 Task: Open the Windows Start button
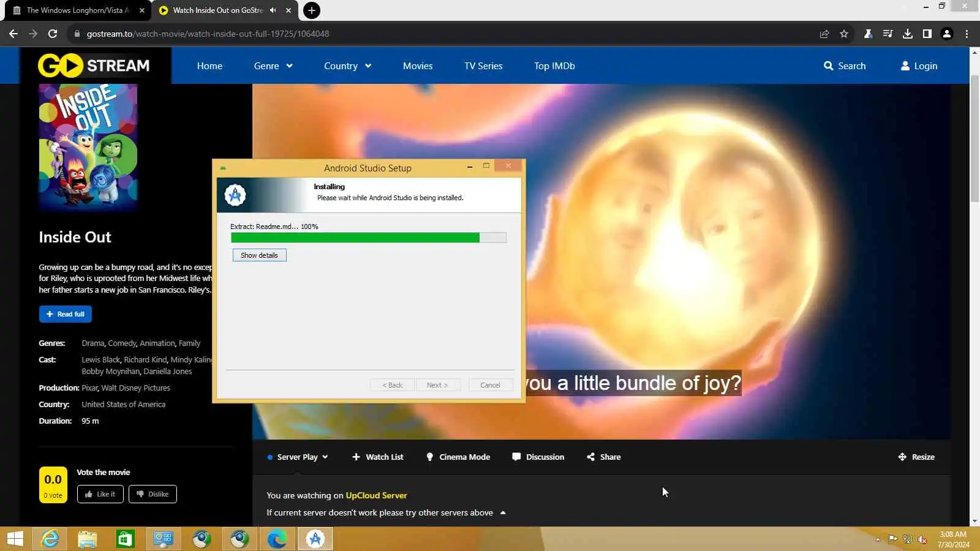(x=15, y=539)
